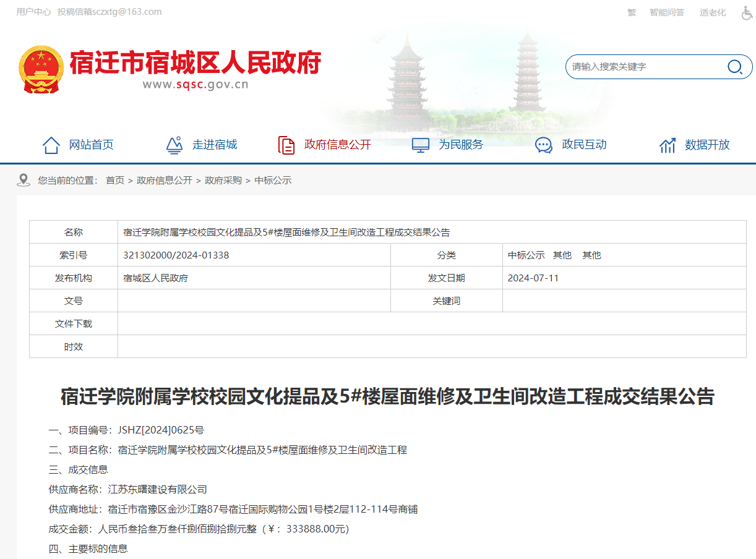Click the 您当前的位置 label
Screen dimensions: 756x559
(x=68, y=181)
